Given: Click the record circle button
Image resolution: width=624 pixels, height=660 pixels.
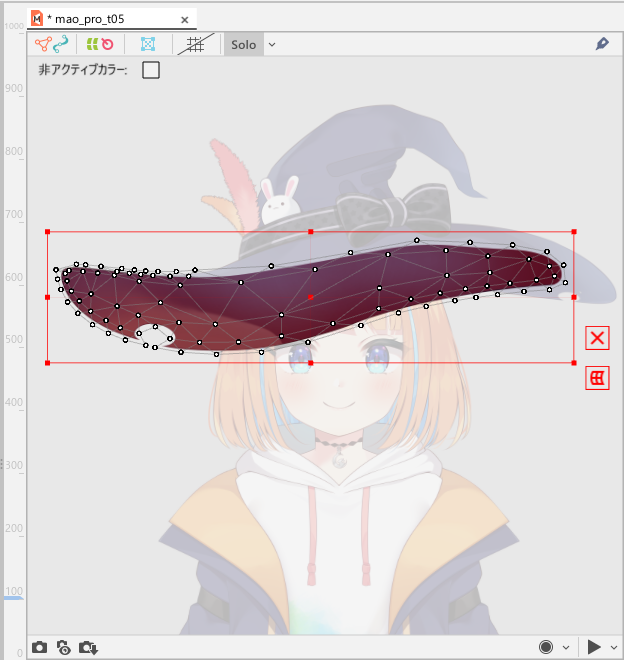Looking at the screenshot, I should click(546, 647).
